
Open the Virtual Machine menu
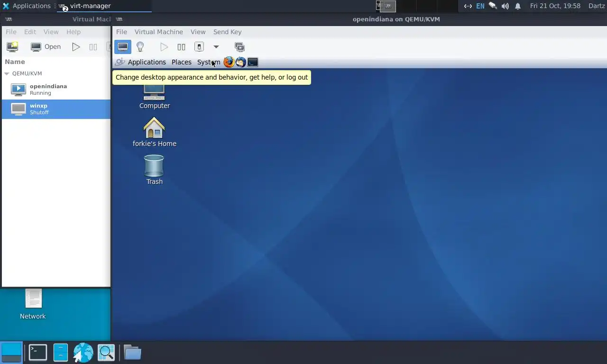pos(159,32)
